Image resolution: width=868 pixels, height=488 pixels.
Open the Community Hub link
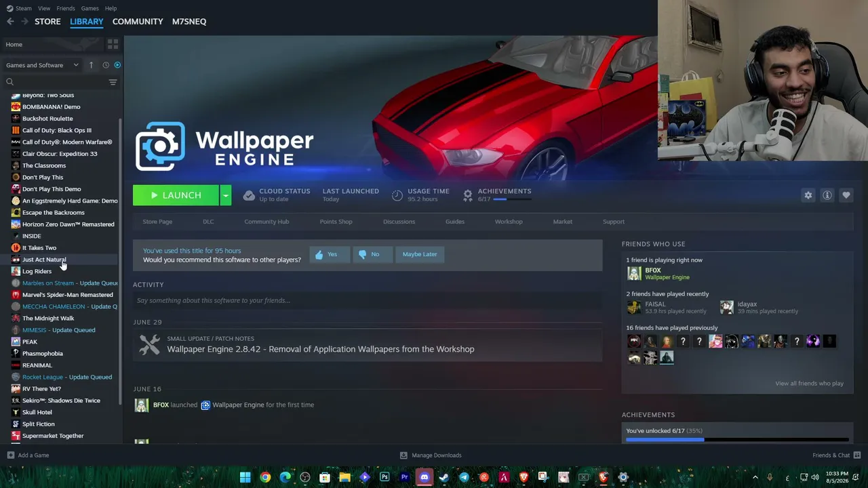point(267,222)
